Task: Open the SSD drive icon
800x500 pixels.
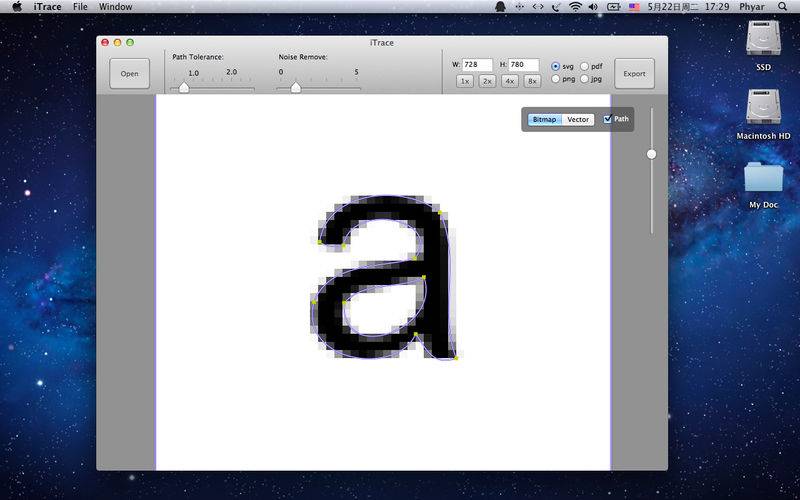Action: click(x=763, y=40)
